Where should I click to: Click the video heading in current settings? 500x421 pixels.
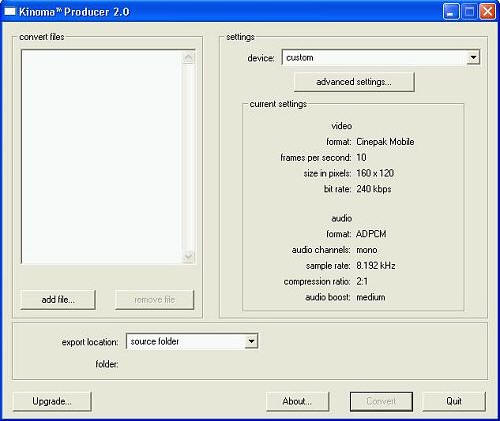click(x=342, y=126)
